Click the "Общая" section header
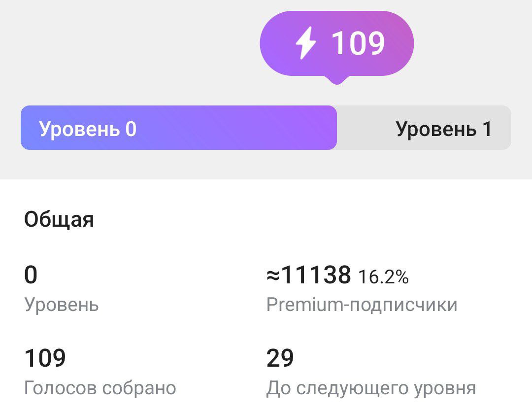This screenshot has height=413, width=532. coord(59,219)
